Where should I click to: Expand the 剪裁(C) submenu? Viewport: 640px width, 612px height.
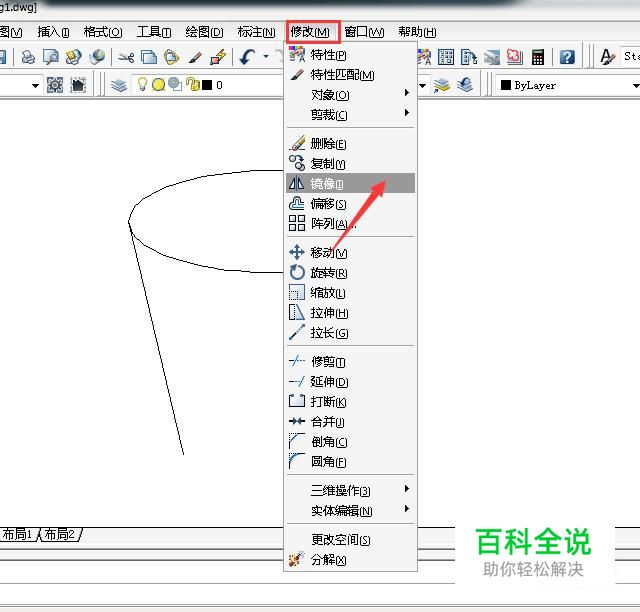351,115
